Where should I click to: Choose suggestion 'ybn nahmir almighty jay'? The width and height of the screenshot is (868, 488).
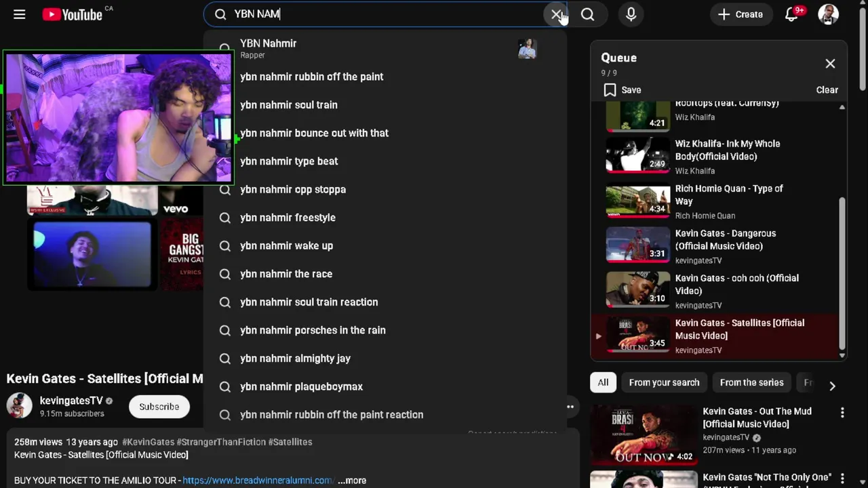384,359
